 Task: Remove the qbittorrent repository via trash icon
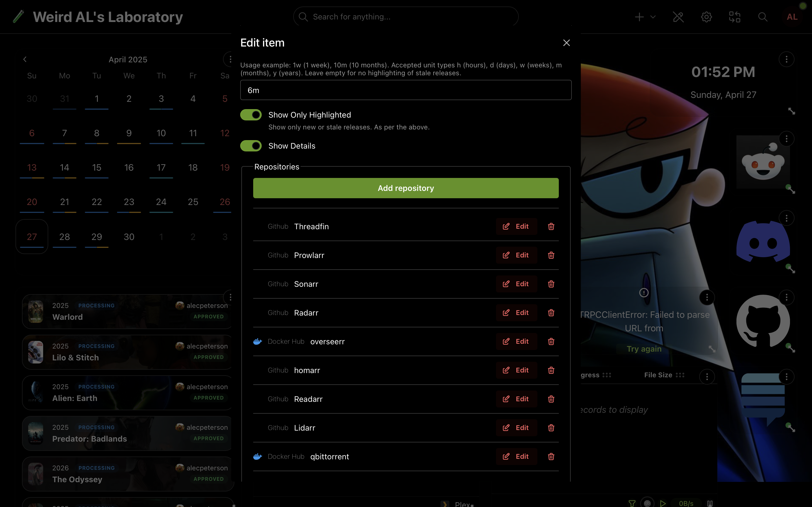pyautogui.click(x=551, y=456)
